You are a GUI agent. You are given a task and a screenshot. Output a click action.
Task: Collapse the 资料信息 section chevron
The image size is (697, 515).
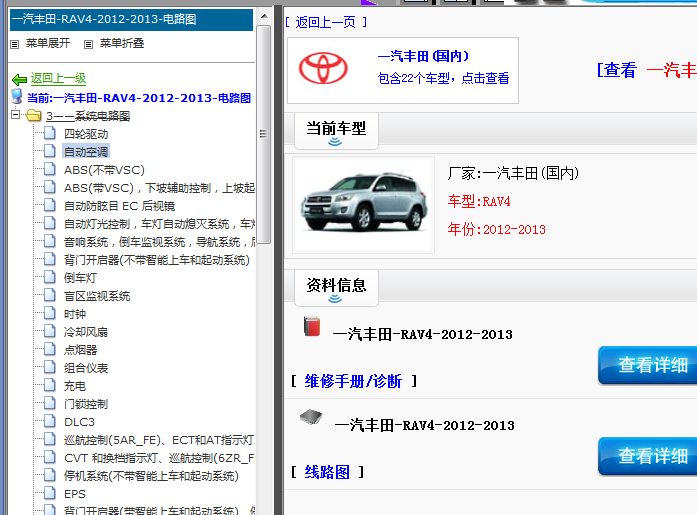coord(335,299)
